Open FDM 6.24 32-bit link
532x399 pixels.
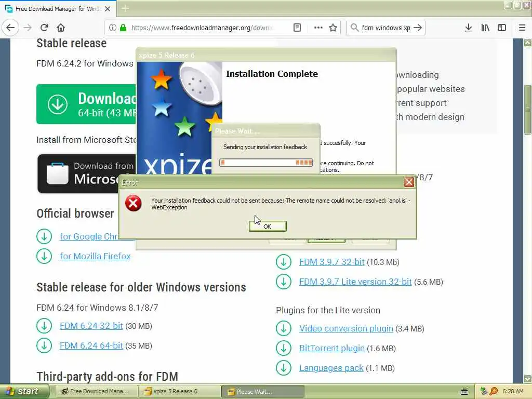[x=91, y=326]
